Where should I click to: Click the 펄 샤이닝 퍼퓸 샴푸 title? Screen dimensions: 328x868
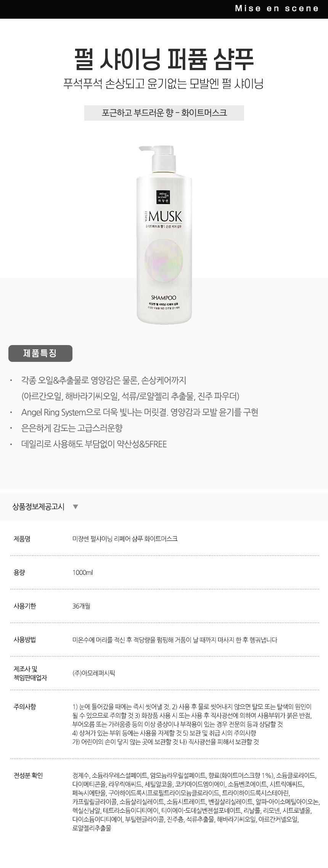(164, 60)
